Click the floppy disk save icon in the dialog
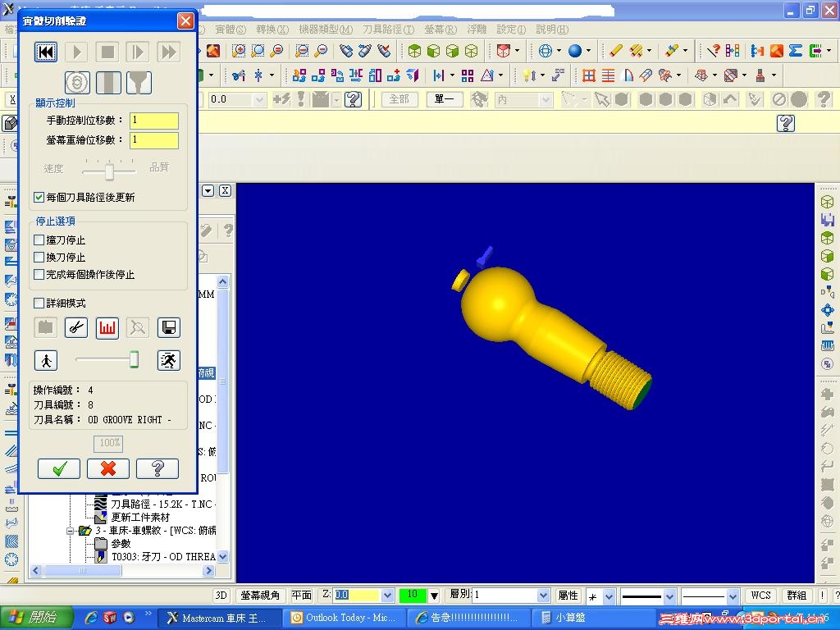840x630 pixels. (x=169, y=327)
